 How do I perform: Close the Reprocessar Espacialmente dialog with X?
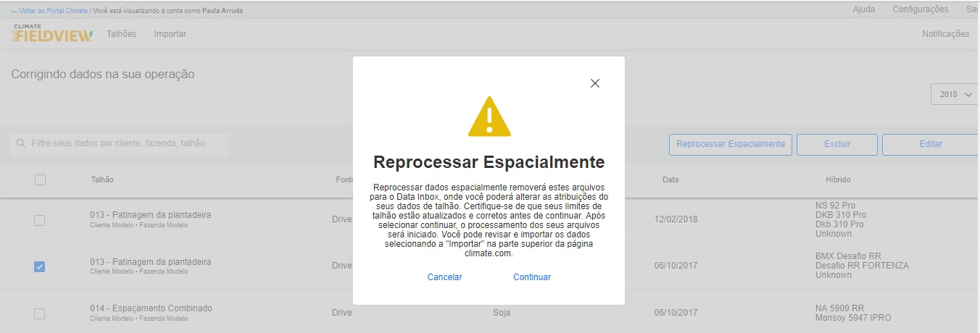point(595,83)
